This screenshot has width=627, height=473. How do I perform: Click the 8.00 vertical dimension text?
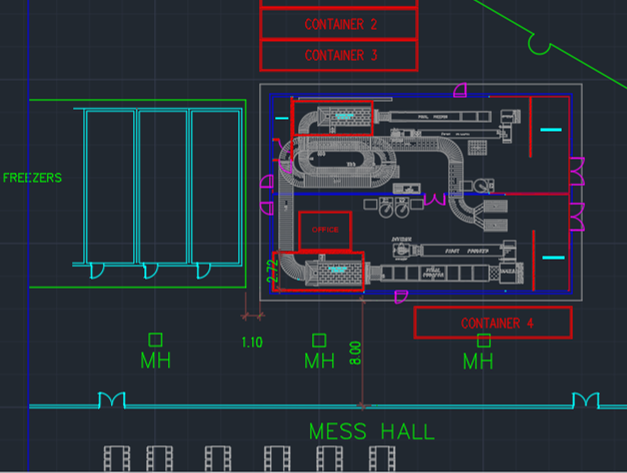[355, 354]
